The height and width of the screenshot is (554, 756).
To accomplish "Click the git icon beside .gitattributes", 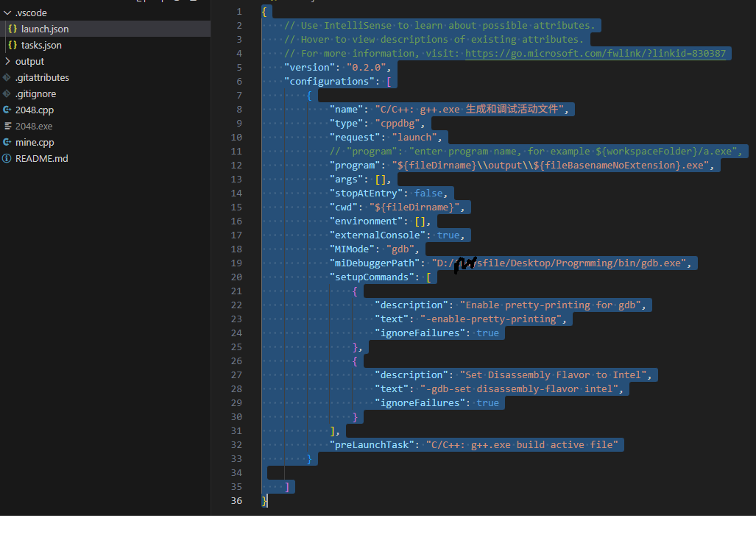I will (7, 77).
